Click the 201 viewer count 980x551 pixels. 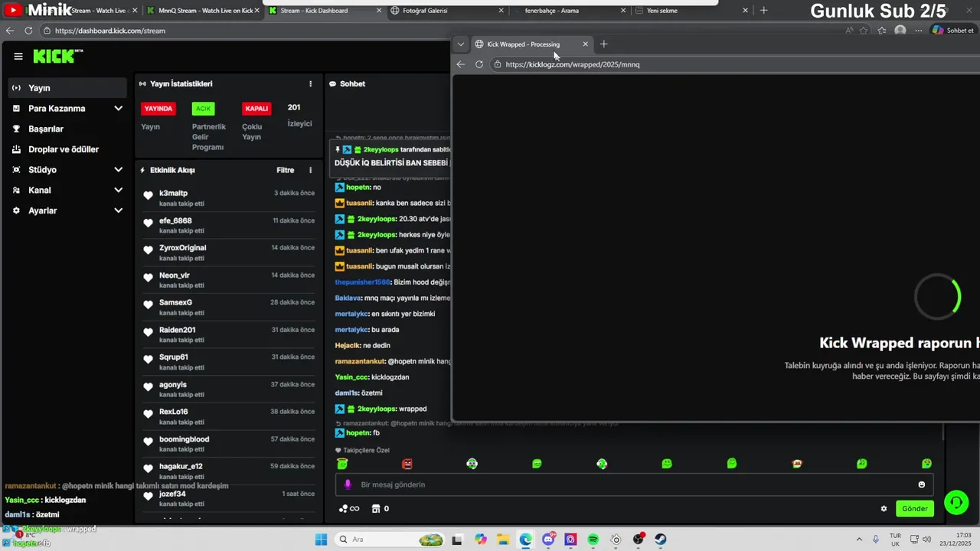pos(294,108)
